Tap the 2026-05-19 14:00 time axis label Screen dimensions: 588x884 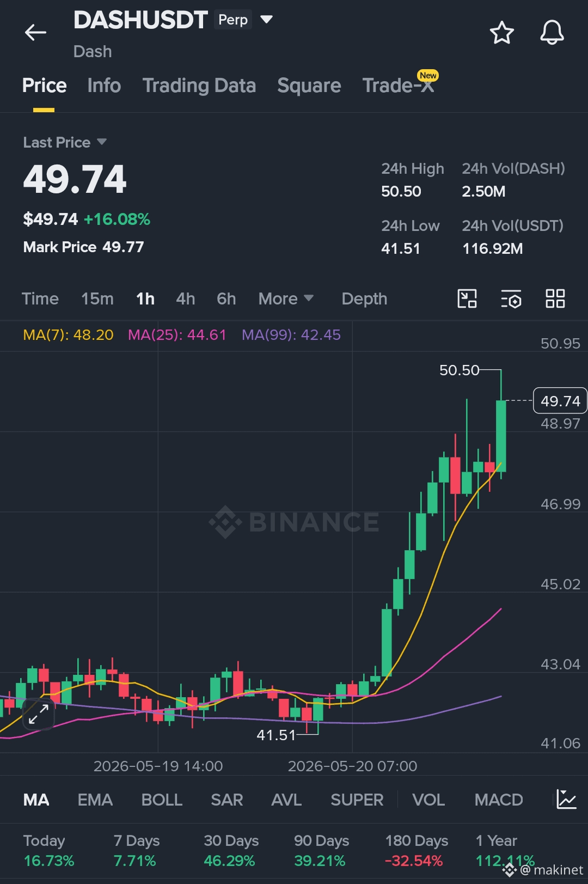[x=158, y=766]
